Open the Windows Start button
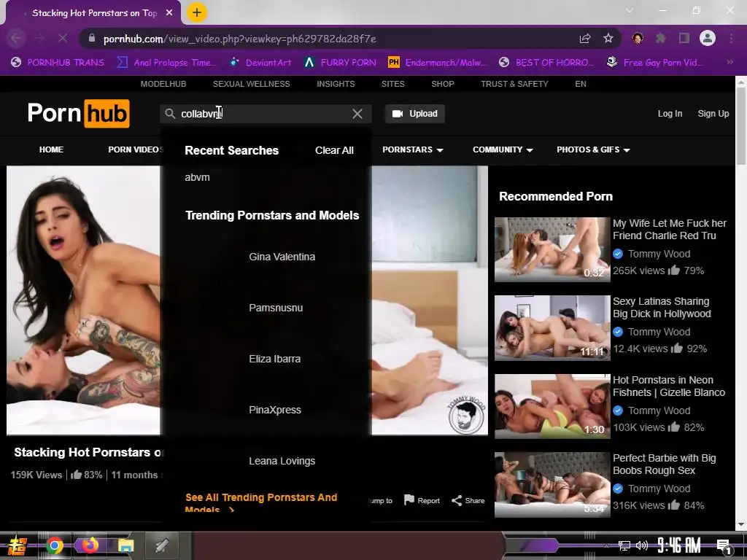747x560 pixels. [17, 545]
